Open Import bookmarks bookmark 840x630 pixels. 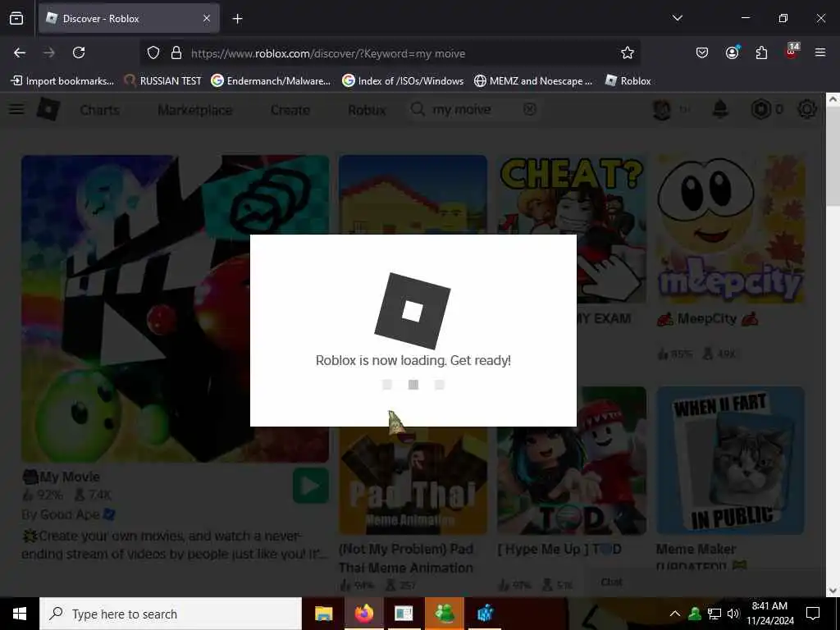pos(62,81)
